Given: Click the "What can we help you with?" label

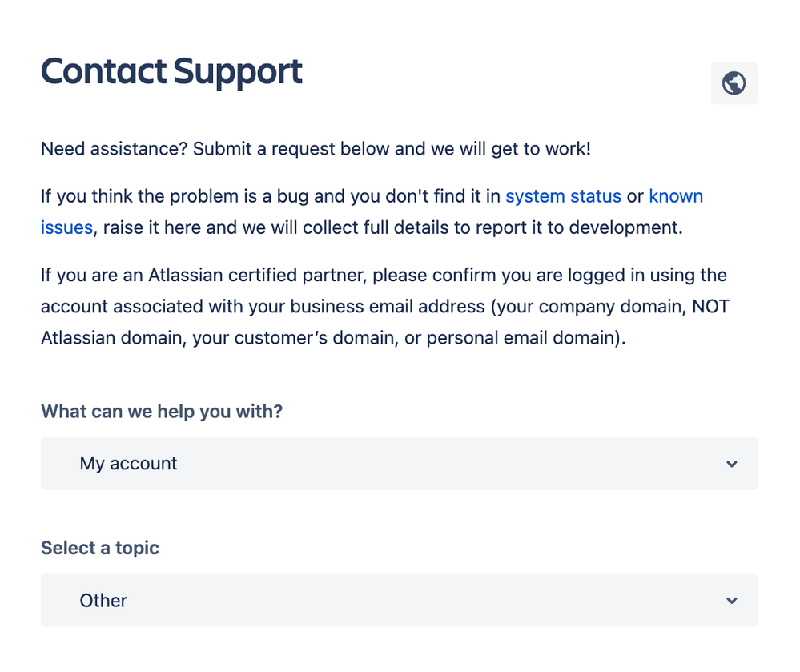Looking at the screenshot, I should [x=162, y=411].
